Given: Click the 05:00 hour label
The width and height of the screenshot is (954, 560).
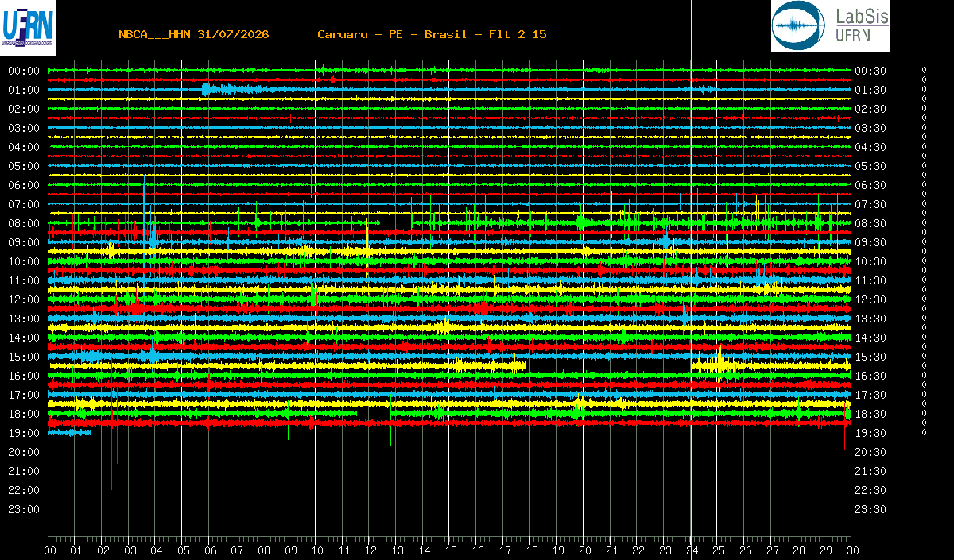Looking at the screenshot, I should point(24,166).
